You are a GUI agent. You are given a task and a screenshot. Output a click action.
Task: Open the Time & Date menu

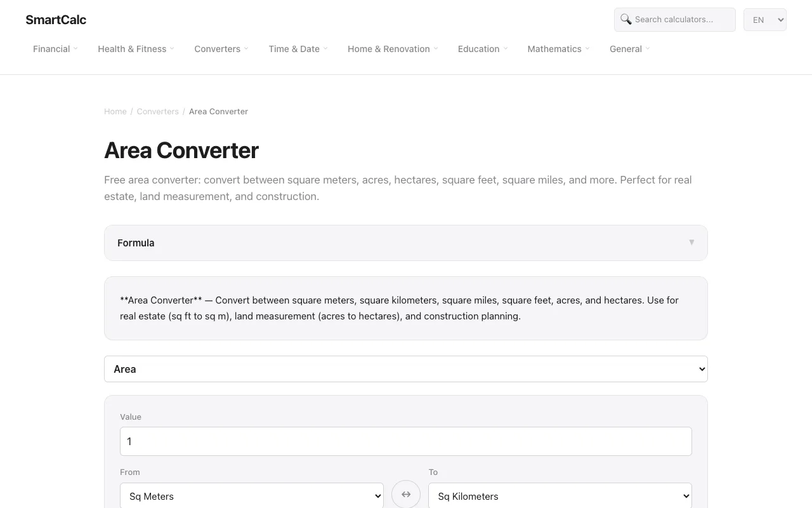coord(298,49)
